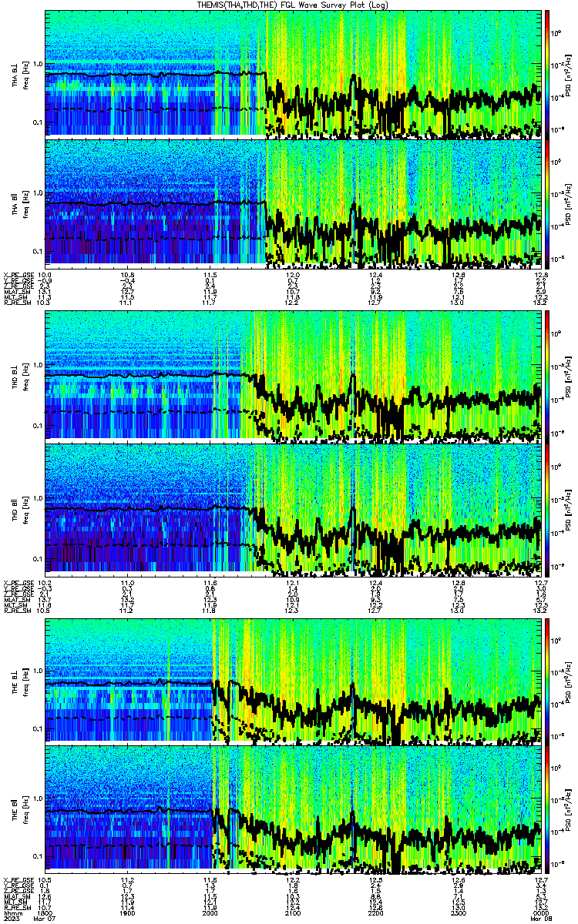Click the 0000 time tick label
The width and height of the screenshot is (578, 924).
point(540,912)
